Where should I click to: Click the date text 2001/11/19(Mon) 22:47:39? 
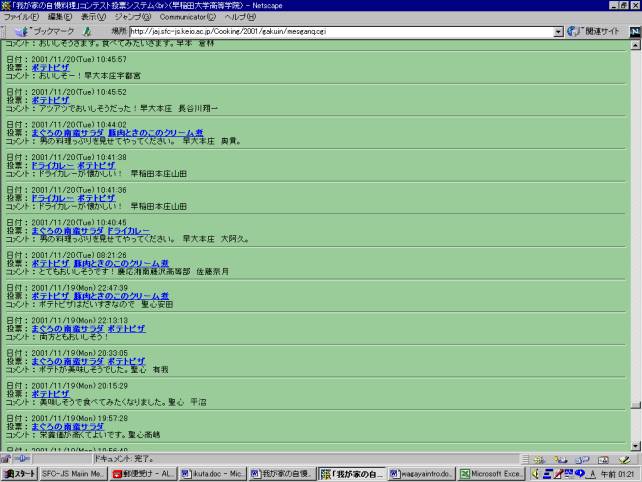click(79, 288)
